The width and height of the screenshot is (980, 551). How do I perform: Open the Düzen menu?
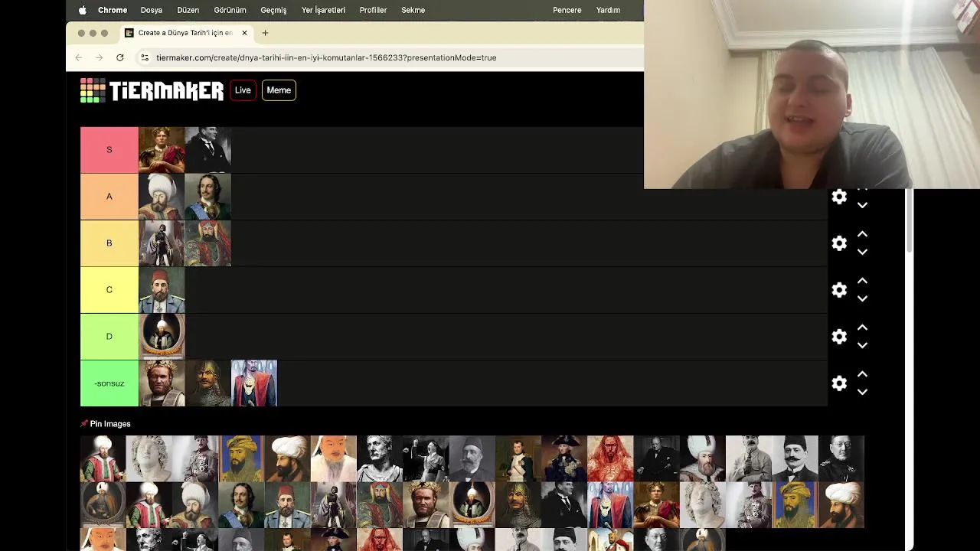coord(188,10)
